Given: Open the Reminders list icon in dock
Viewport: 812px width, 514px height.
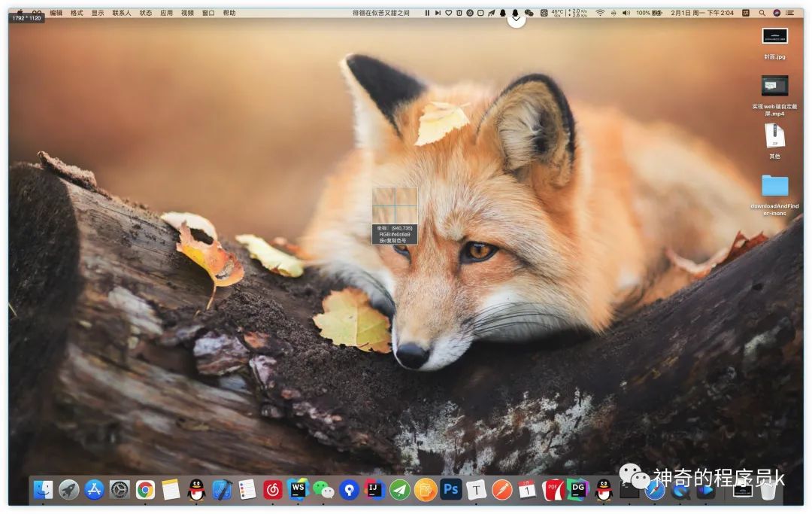Looking at the screenshot, I should [247, 490].
